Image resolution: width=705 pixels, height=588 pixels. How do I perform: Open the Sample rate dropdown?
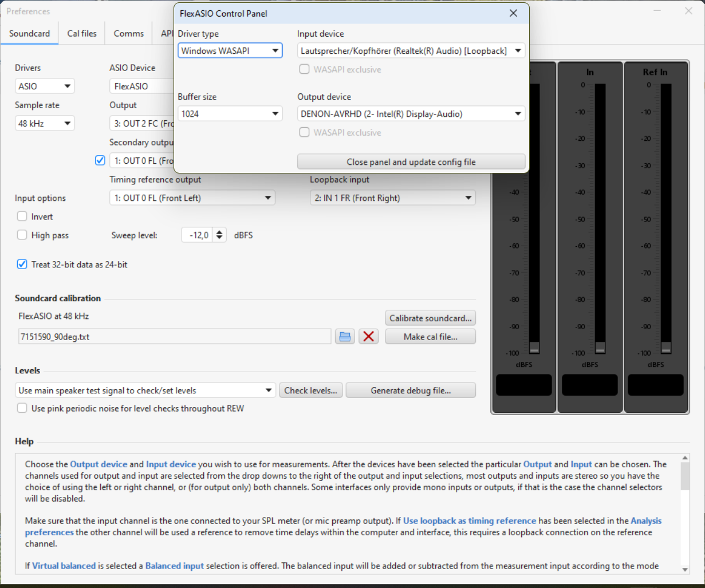click(x=45, y=124)
